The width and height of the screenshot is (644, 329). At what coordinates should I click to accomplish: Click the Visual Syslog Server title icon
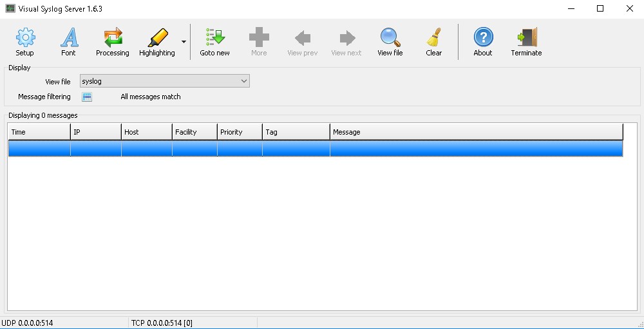coord(10,8)
